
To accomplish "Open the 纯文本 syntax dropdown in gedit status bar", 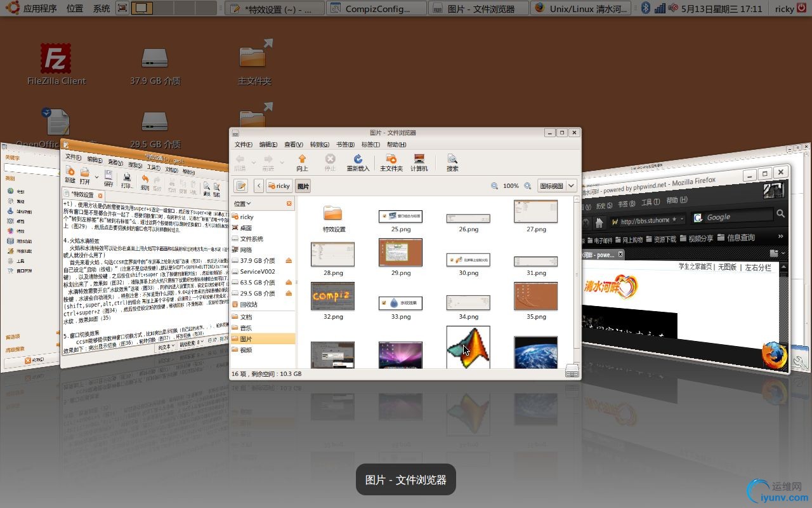I will point(167,347).
